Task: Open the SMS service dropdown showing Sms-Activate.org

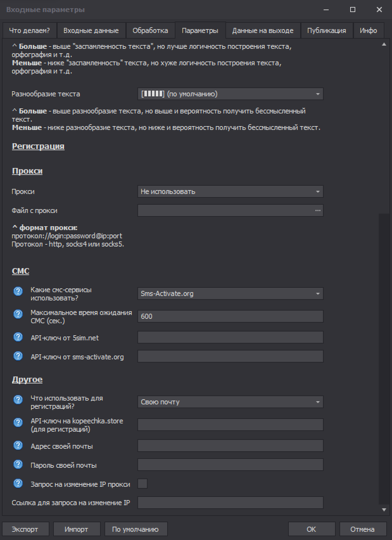Action: click(230, 294)
